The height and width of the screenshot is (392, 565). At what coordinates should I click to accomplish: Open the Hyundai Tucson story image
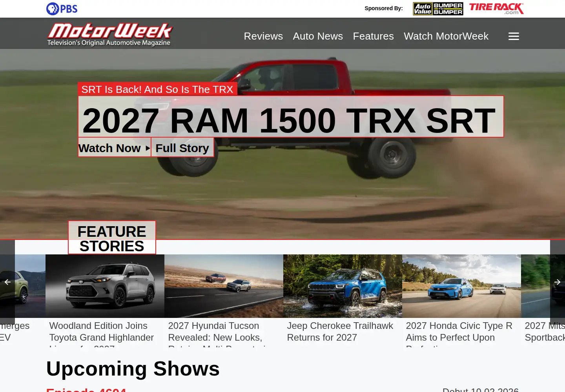tap(224, 286)
